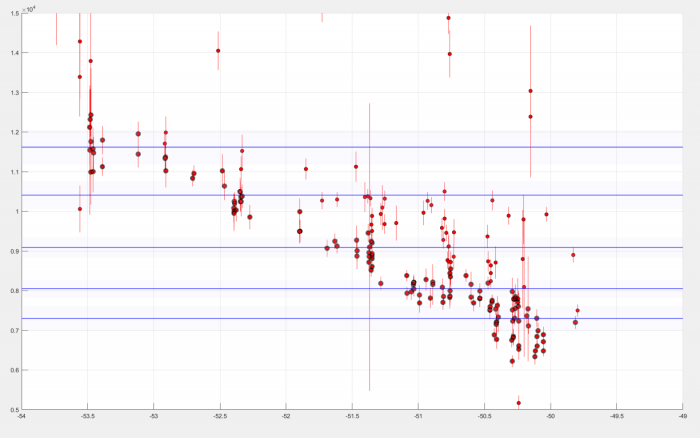Click the rightmost data point near 0.89
Viewport: 700px width, 438px height.
click(573, 255)
